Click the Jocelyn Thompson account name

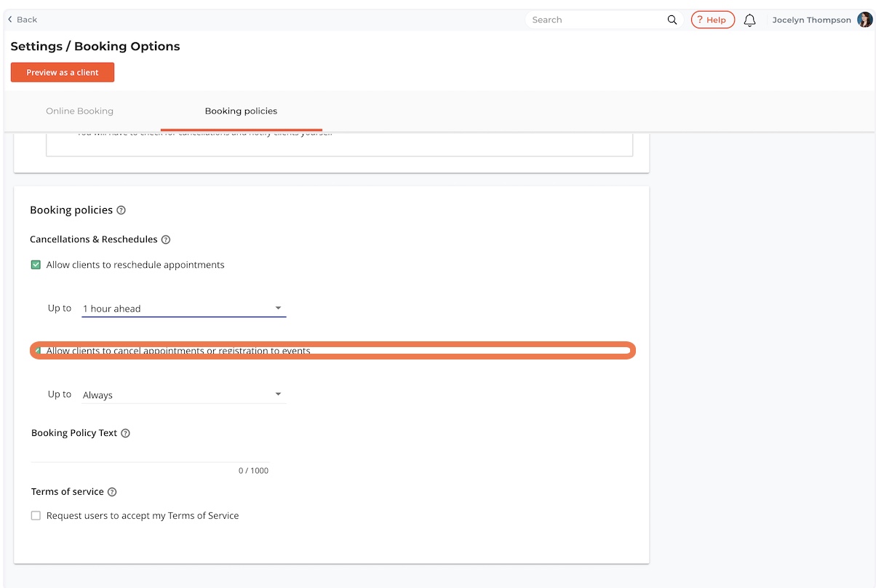click(811, 20)
